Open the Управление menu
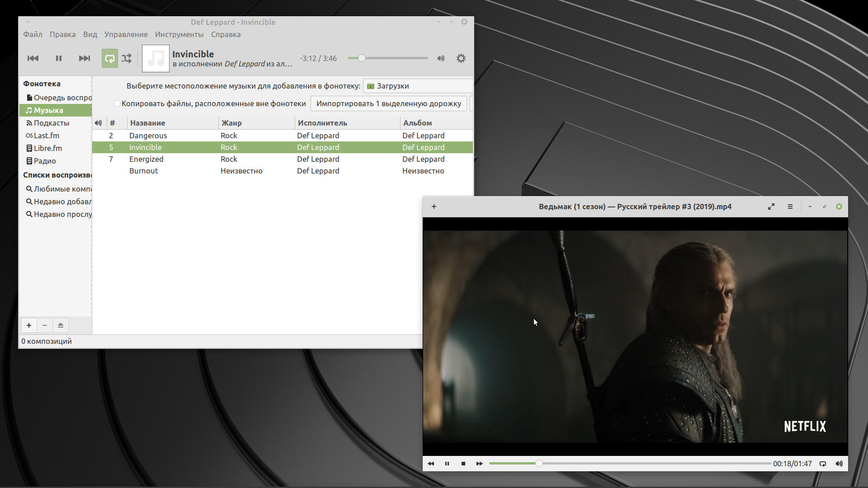 (126, 34)
